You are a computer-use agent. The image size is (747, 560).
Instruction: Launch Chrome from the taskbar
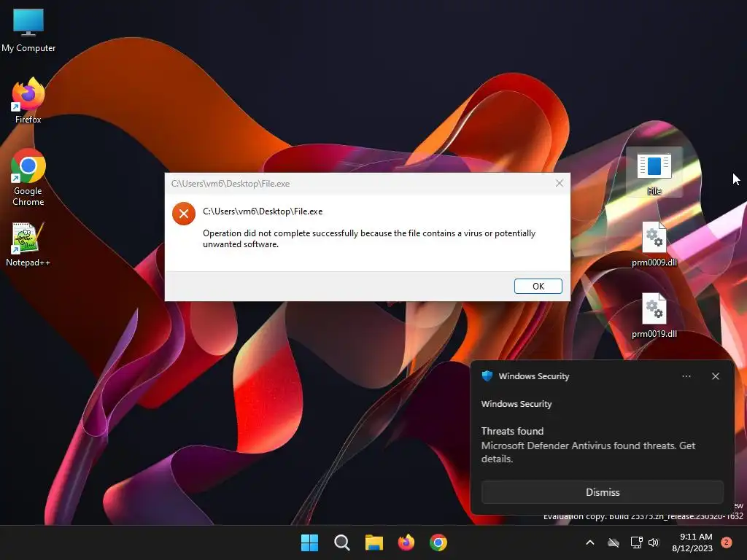[x=438, y=542]
